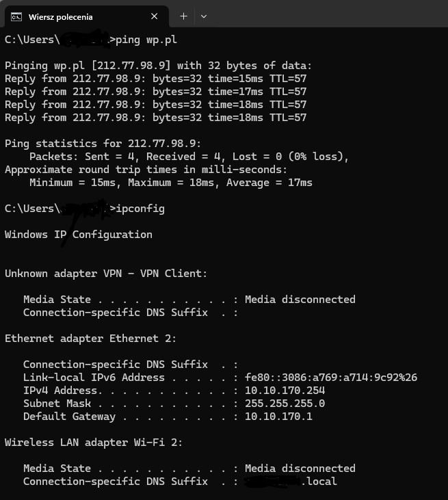This screenshot has width=448, height=500.
Task: Click the first reply line with time=15ms
Action: (x=156, y=79)
